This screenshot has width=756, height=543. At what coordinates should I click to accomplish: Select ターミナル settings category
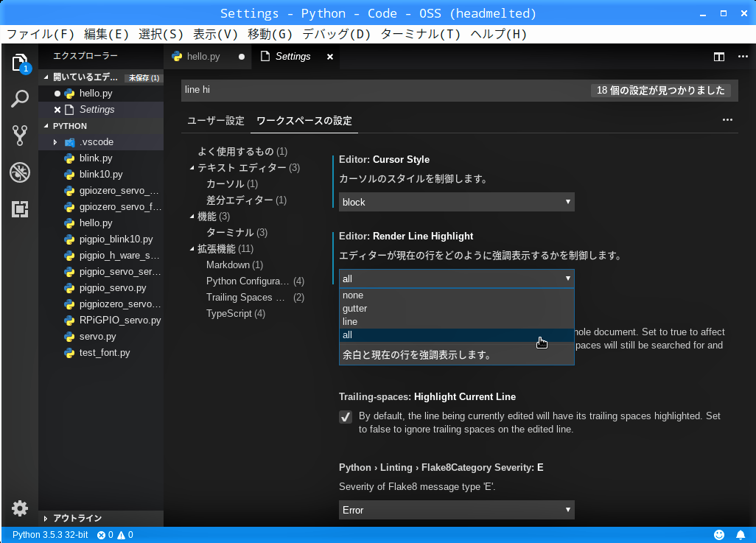click(237, 233)
